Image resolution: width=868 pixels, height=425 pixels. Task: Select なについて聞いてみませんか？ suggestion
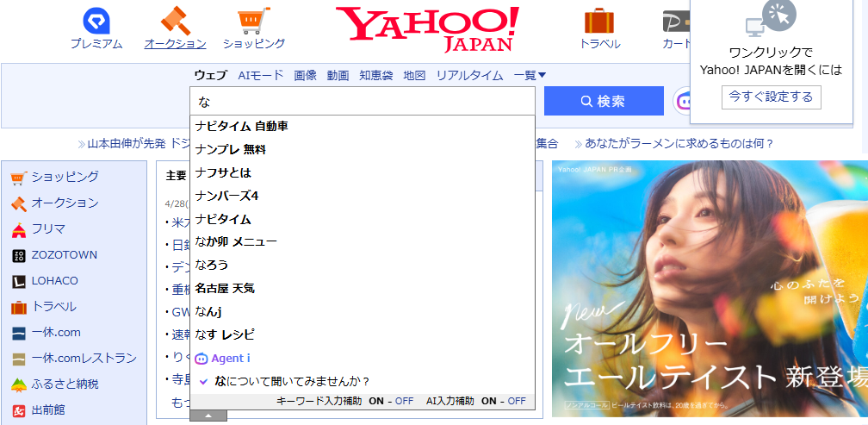pyautogui.click(x=363, y=381)
